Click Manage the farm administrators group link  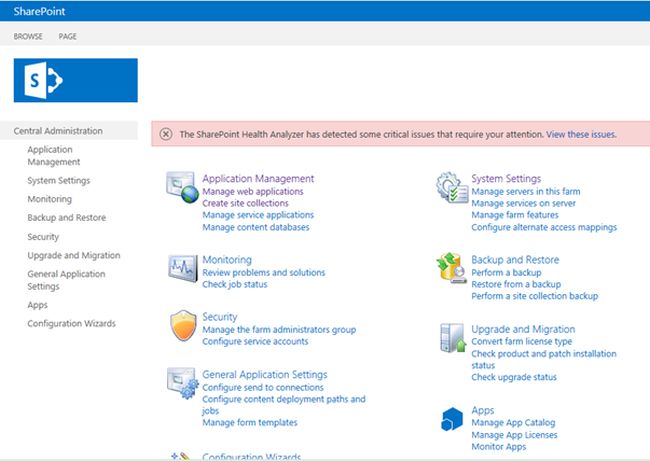click(279, 330)
